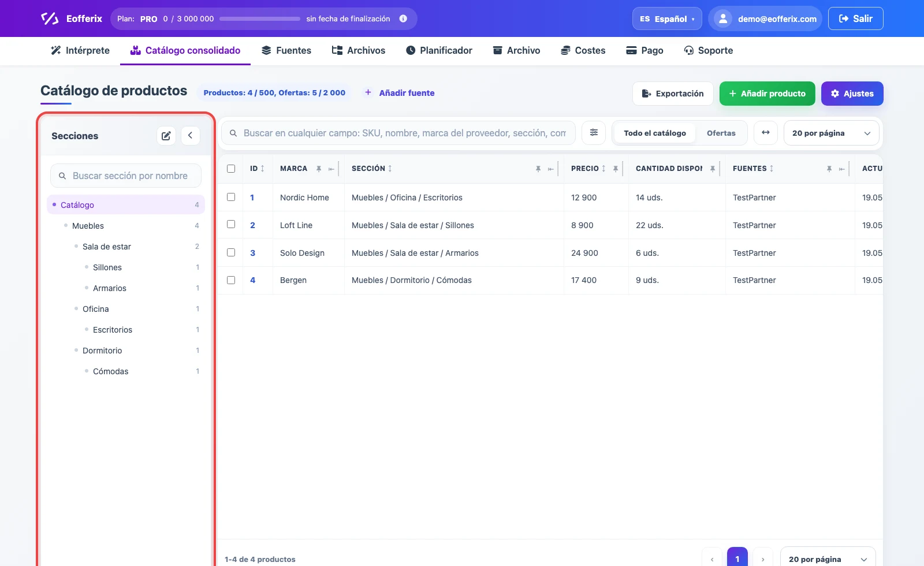This screenshot has height=566, width=924.
Task: Open the Planificador tab
Action: (439, 50)
